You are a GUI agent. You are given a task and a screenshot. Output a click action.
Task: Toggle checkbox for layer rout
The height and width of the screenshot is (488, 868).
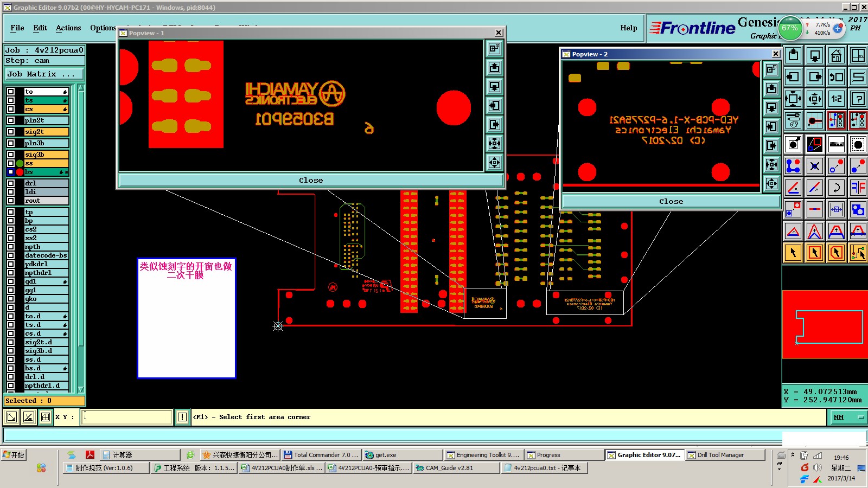11,201
